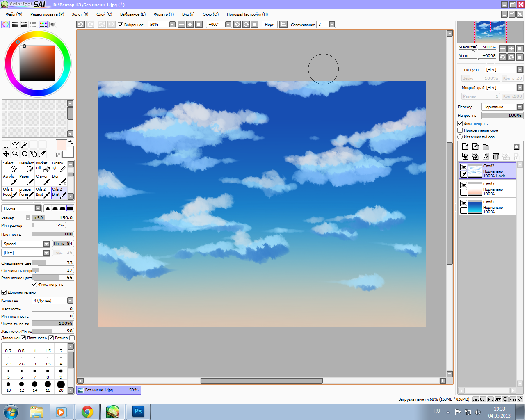The width and height of the screenshot is (525, 420).
Task: Swap foreground and background colors
Action: 71,142
